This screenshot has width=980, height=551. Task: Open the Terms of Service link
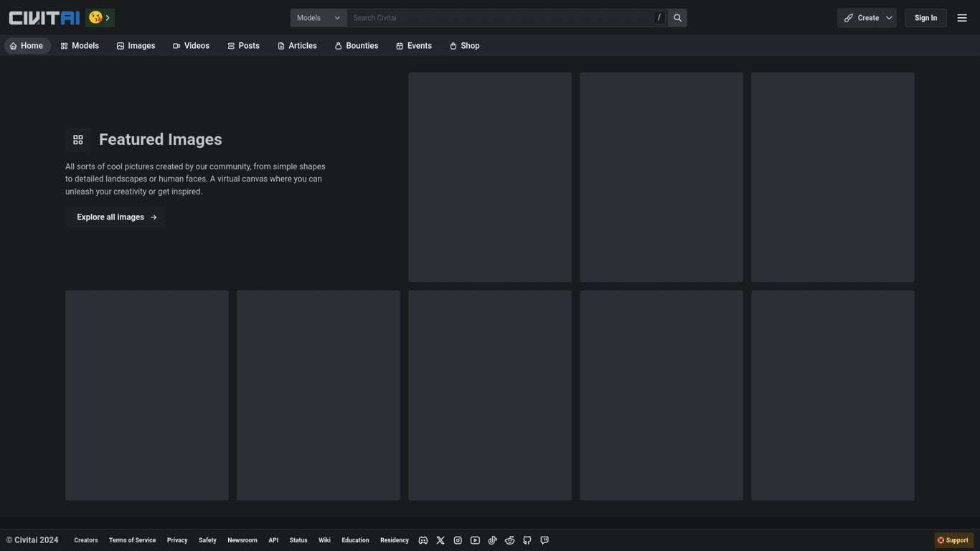point(132,540)
